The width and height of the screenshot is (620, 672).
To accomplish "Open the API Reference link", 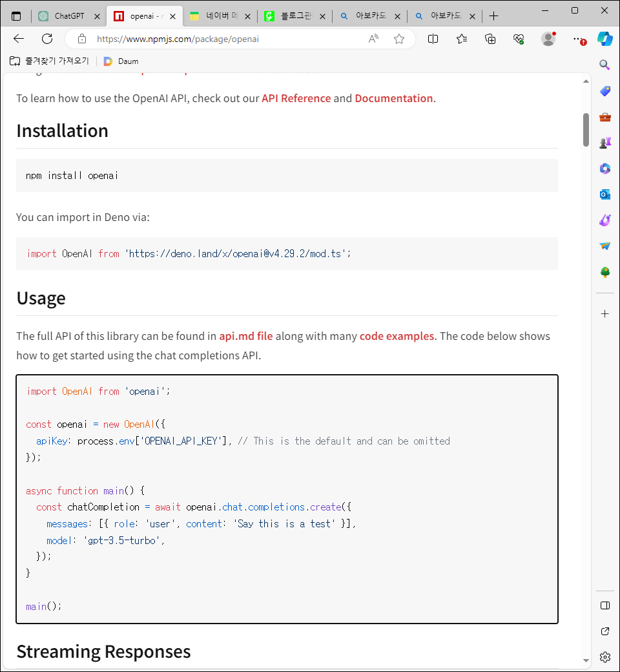I will pyautogui.click(x=296, y=99).
